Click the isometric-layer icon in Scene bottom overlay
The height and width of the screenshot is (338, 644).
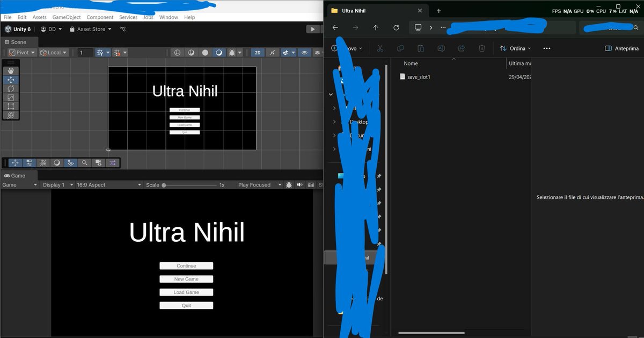click(x=71, y=163)
